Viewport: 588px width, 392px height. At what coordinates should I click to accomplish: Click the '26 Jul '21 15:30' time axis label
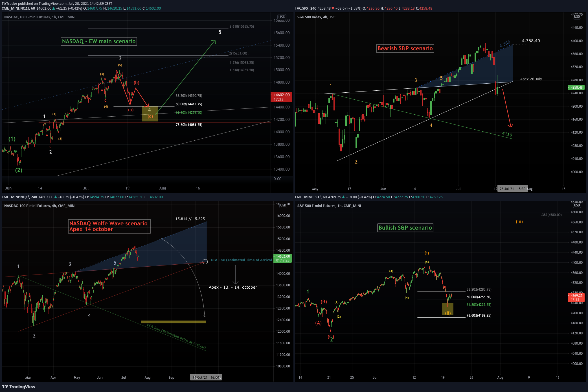[512, 189]
